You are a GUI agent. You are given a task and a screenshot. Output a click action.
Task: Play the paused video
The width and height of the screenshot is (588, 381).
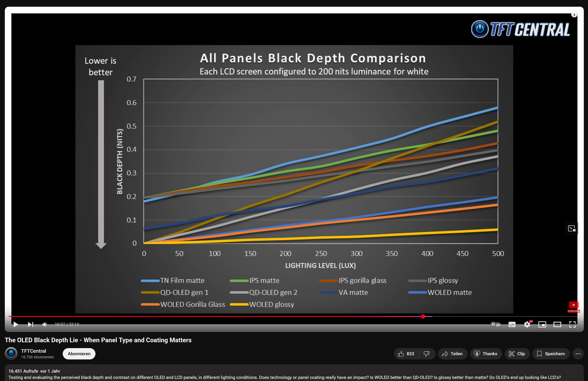point(16,324)
